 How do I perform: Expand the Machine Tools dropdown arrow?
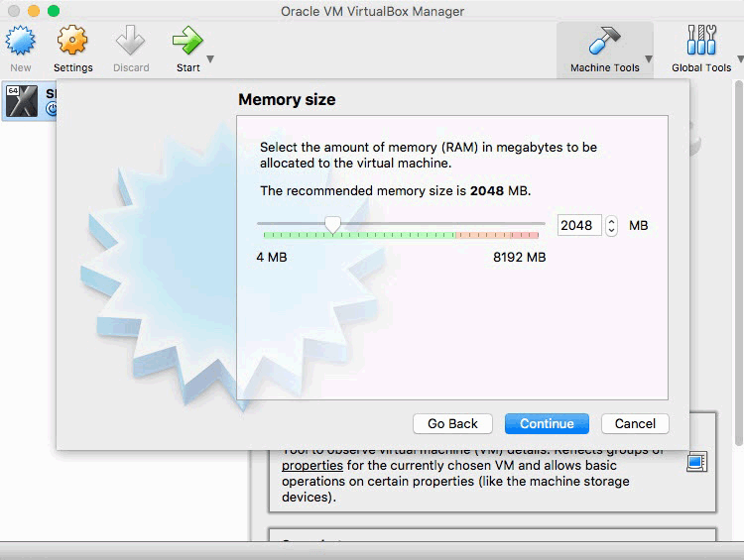click(649, 59)
